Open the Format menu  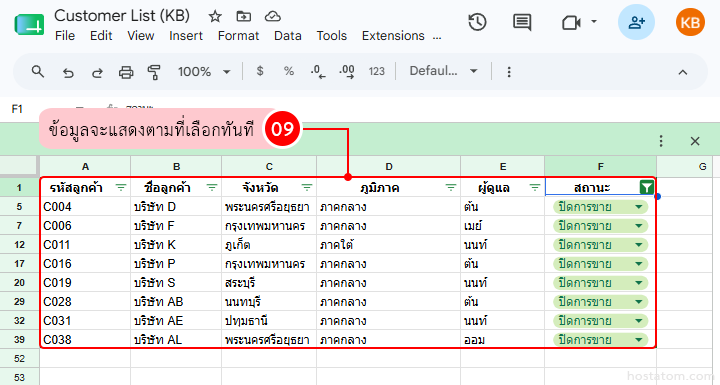point(238,36)
